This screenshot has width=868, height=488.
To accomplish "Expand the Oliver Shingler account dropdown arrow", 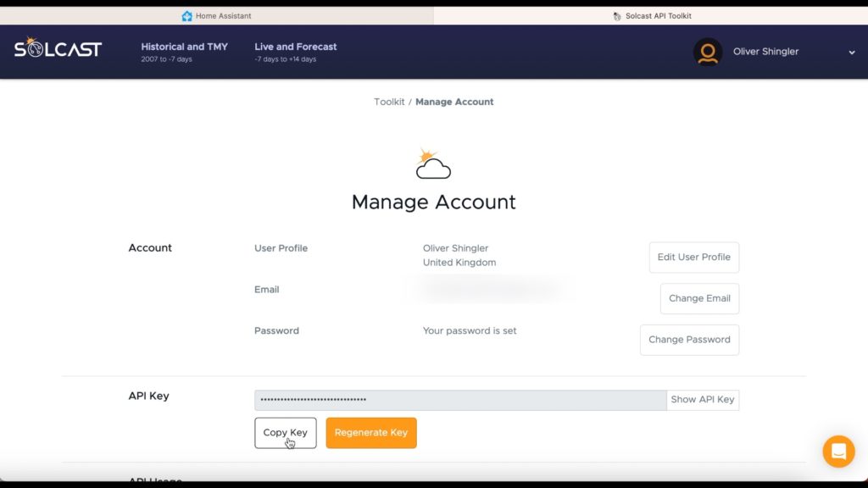I will (851, 53).
